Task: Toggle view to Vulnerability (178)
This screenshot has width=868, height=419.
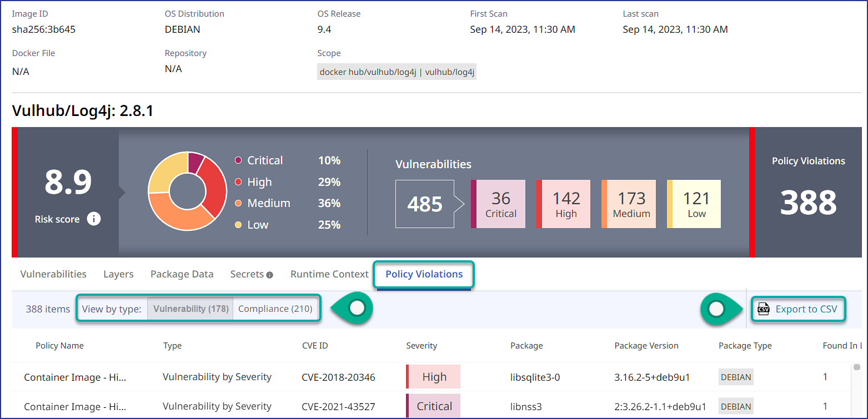Action: coord(190,309)
